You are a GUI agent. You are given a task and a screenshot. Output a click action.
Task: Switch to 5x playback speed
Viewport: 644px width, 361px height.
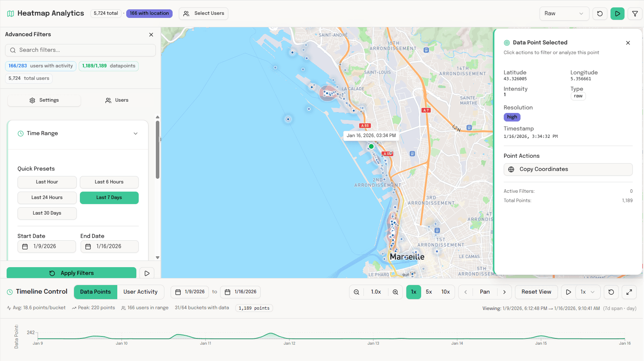429,292
